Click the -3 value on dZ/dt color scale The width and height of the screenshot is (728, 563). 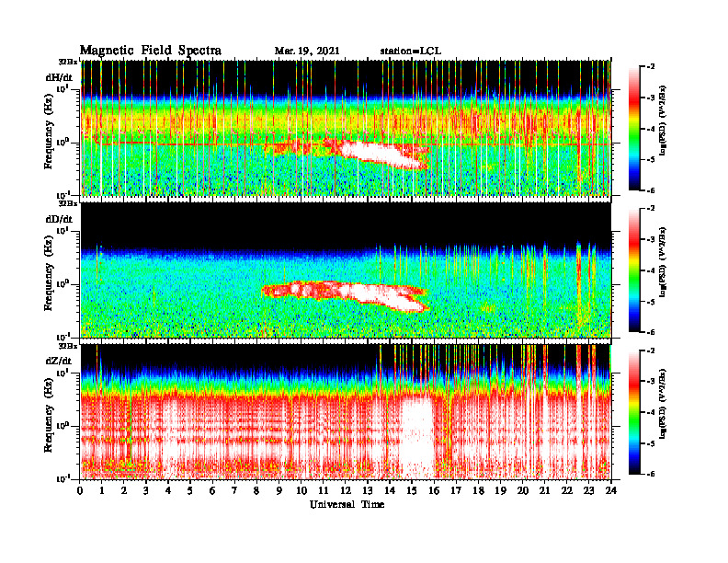pyautogui.click(x=652, y=381)
